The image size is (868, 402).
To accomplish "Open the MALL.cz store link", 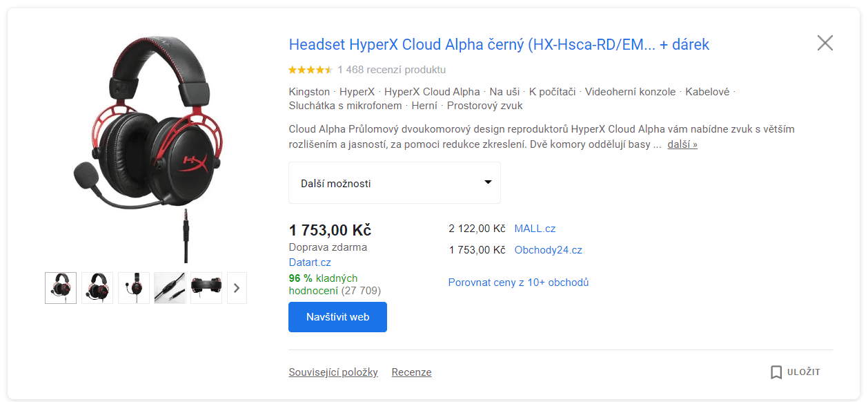I will click(535, 229).
